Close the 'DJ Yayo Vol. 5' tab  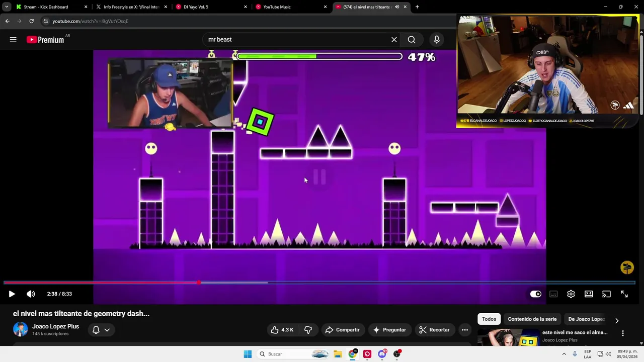click(x=246, y=7)
